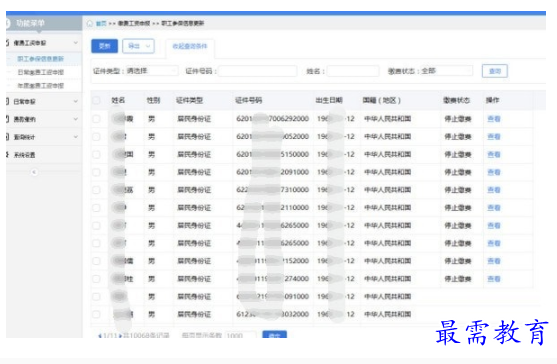Focus the 姓名 input field

353,71
